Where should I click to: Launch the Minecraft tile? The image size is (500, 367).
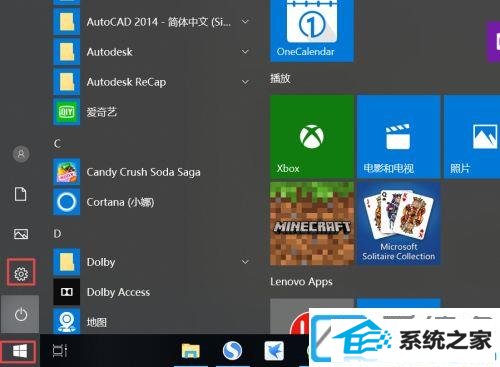[312, 223]
